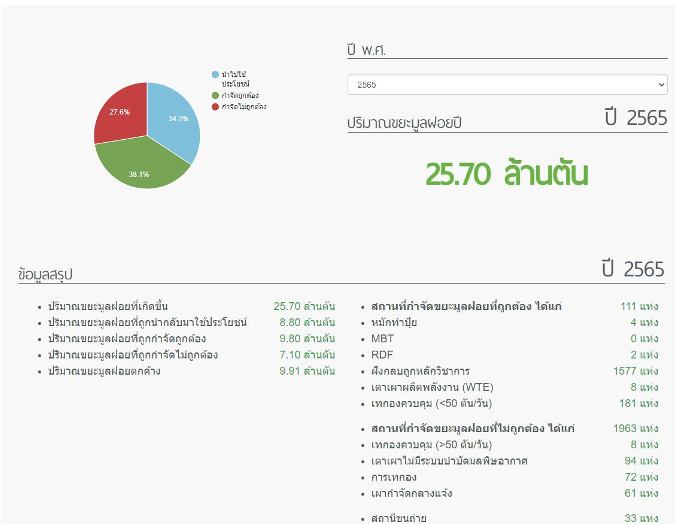Image resolution: width=675 pixels, height=524 pixels.
Task: Select the สถานีขนถ่าย list item
Action: click(396, 518)
